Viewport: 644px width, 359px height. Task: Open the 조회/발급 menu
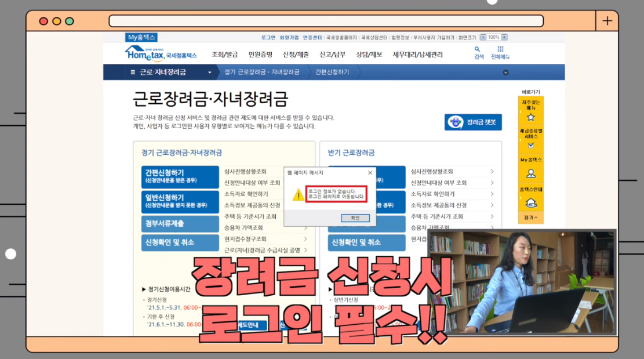pyautogui.click(x=225, y=55)
